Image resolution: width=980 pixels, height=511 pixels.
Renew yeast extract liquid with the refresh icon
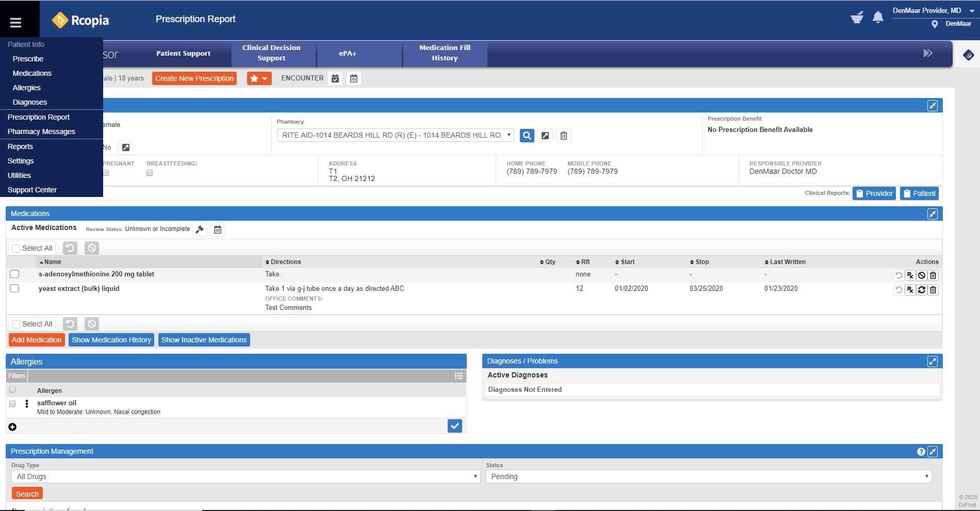[922, 289]
